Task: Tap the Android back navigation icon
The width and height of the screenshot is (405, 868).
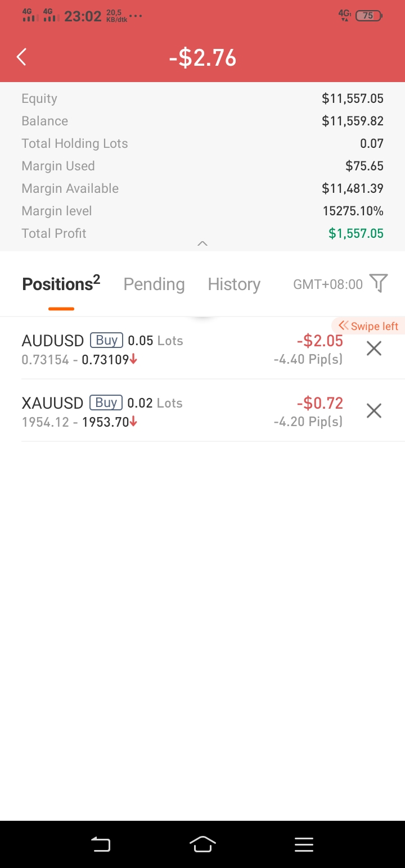Action: pos(101,844)
